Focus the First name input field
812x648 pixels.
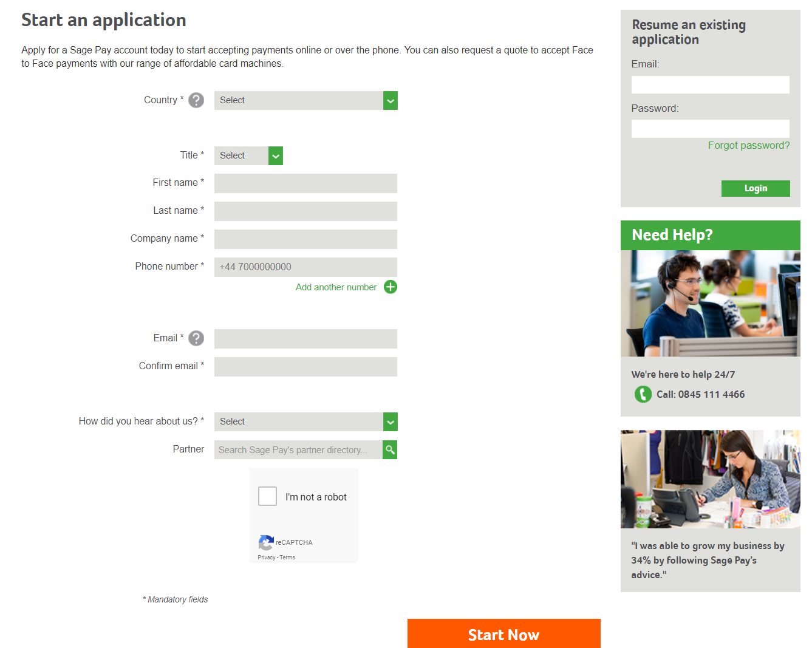click(305, 183)
